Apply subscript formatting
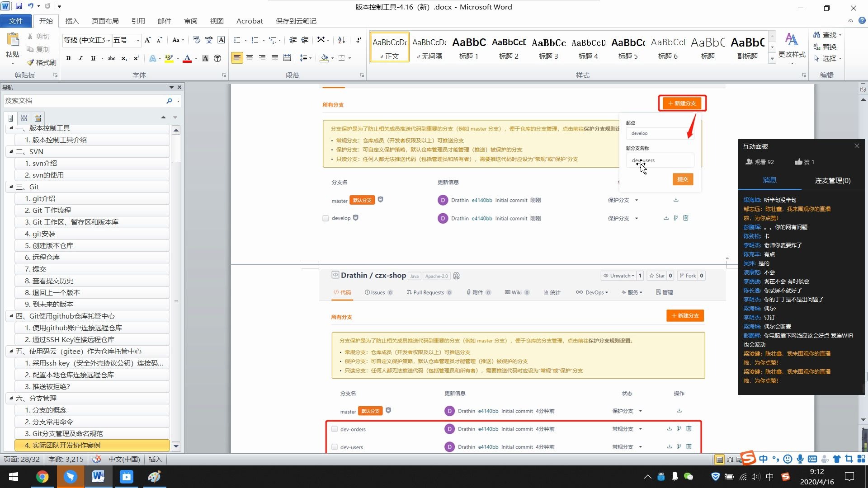 click(124, 58)
